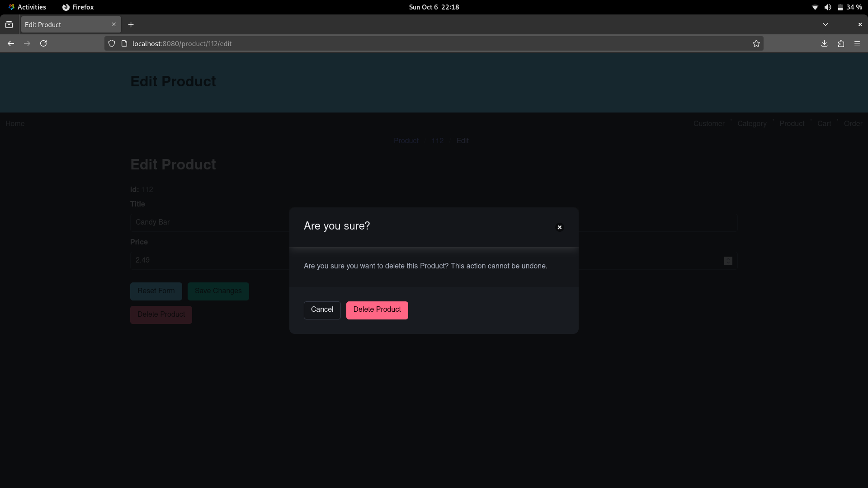Select the Category navigation menu item

tap(752, 123)
